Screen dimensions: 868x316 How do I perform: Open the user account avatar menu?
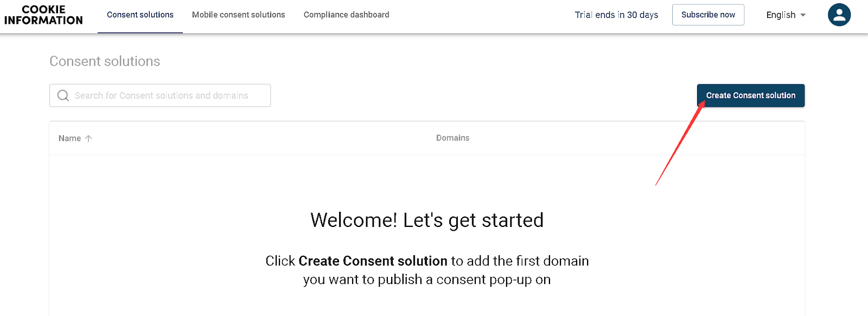[839, 15]
